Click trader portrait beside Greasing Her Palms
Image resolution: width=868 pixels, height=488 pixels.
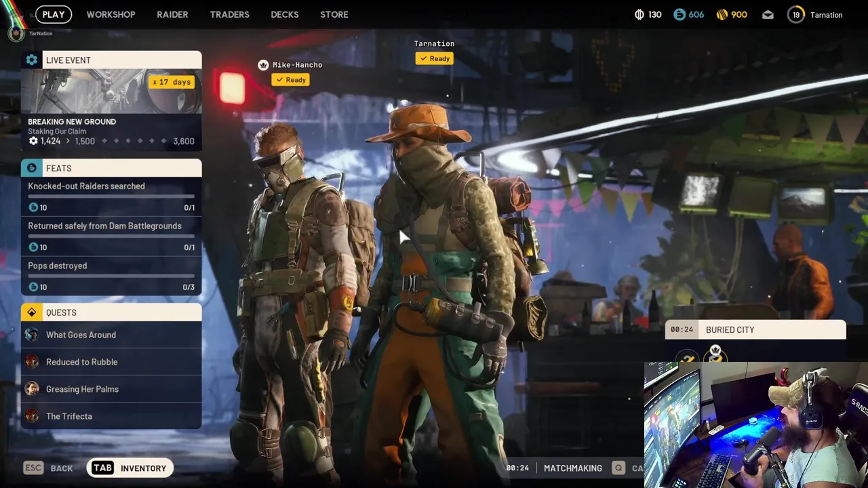pyautogui.click(x=32, y=389)
